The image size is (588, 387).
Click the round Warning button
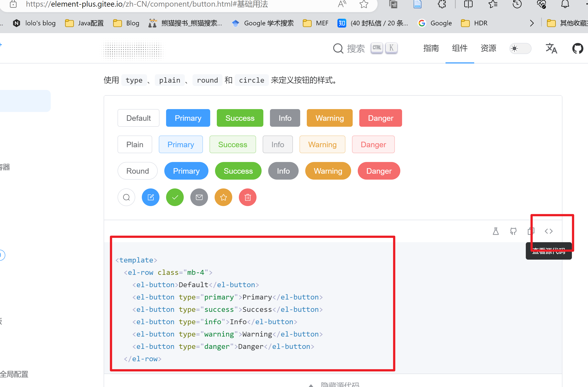click(x=328, y=171)
